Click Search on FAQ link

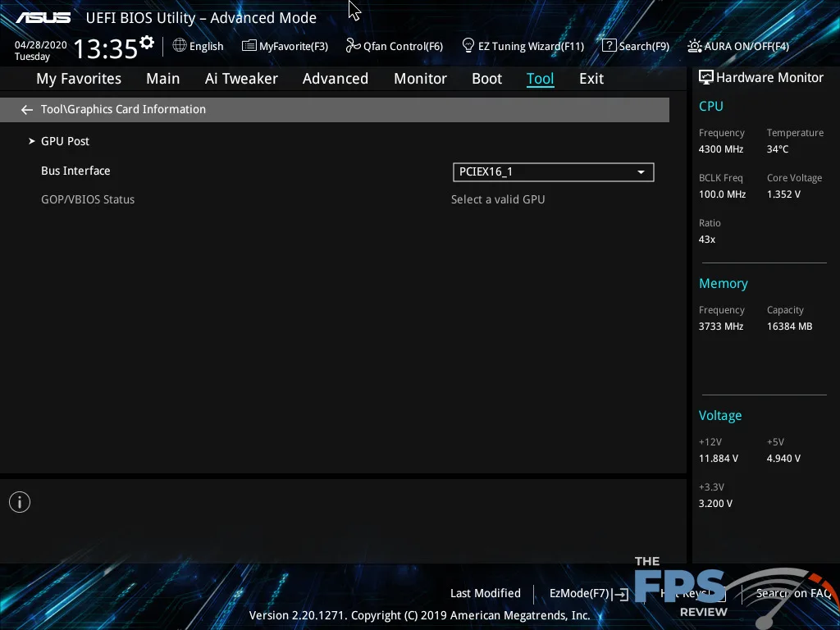tap(793, 593)
